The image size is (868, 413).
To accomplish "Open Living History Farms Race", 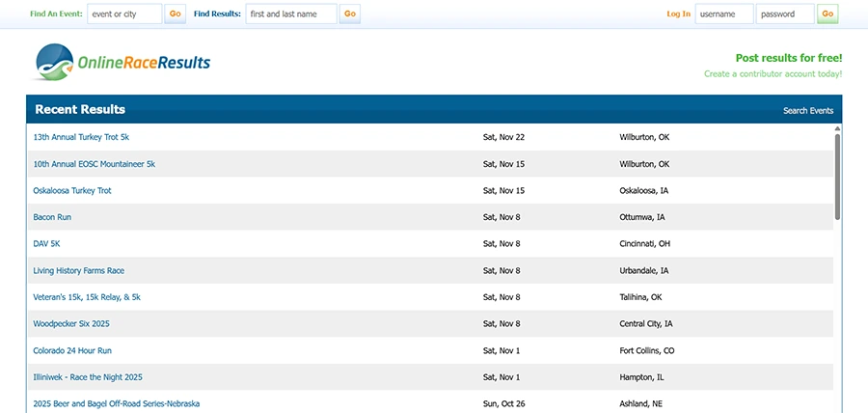I will (x=78, y=271).
